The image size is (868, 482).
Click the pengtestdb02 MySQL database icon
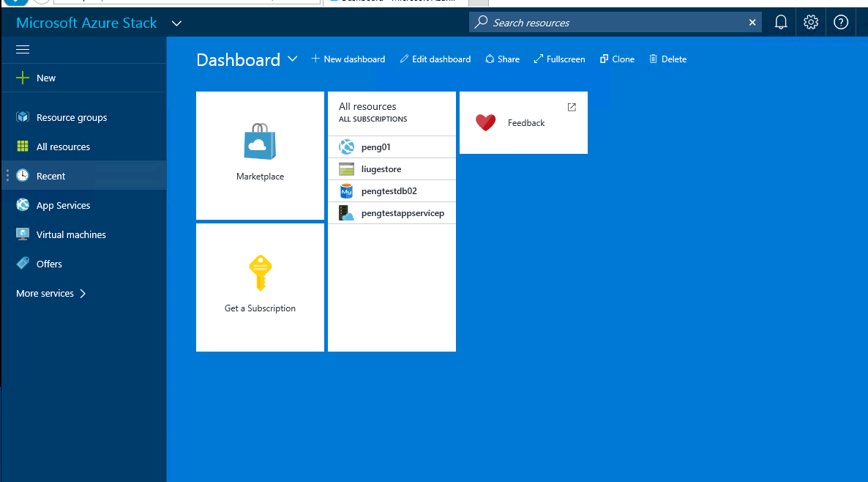pyautogui.click(x=346, y=191)
